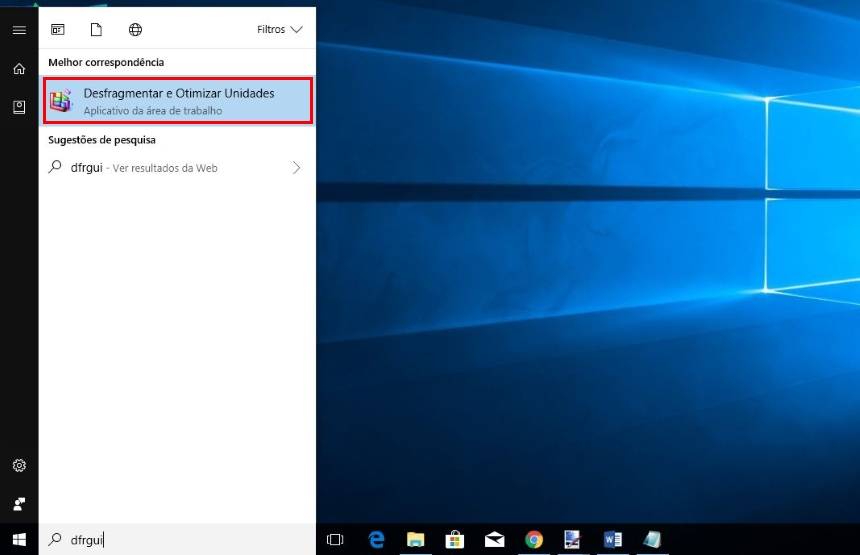Filter search results by Documents

pyautogui.click(x=96, y=30)
